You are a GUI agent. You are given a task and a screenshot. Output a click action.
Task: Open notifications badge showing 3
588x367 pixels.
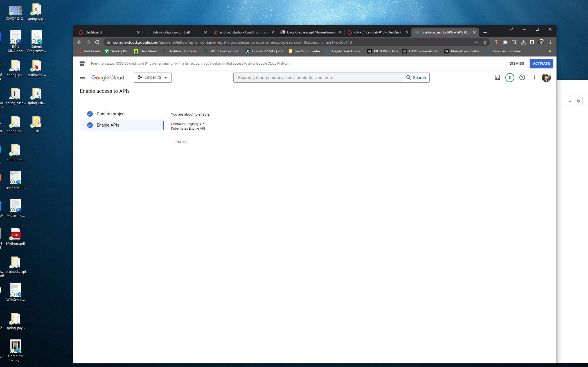click(510, 77)
